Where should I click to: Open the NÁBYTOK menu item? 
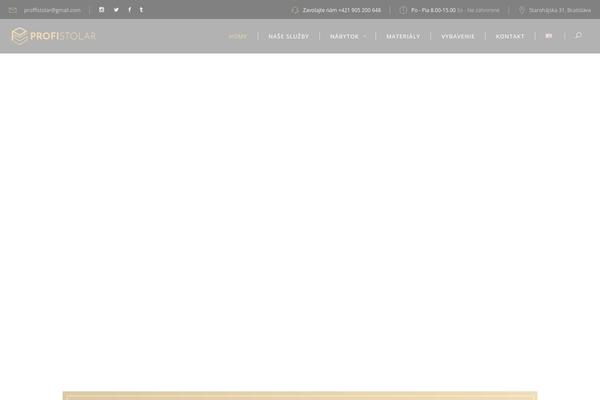tap(344, 36)
